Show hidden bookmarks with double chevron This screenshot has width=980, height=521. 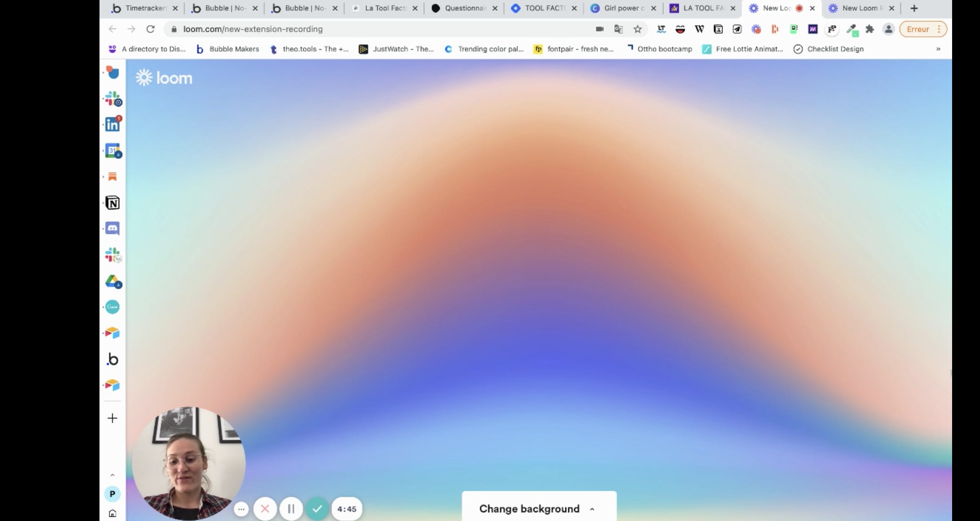938,49
